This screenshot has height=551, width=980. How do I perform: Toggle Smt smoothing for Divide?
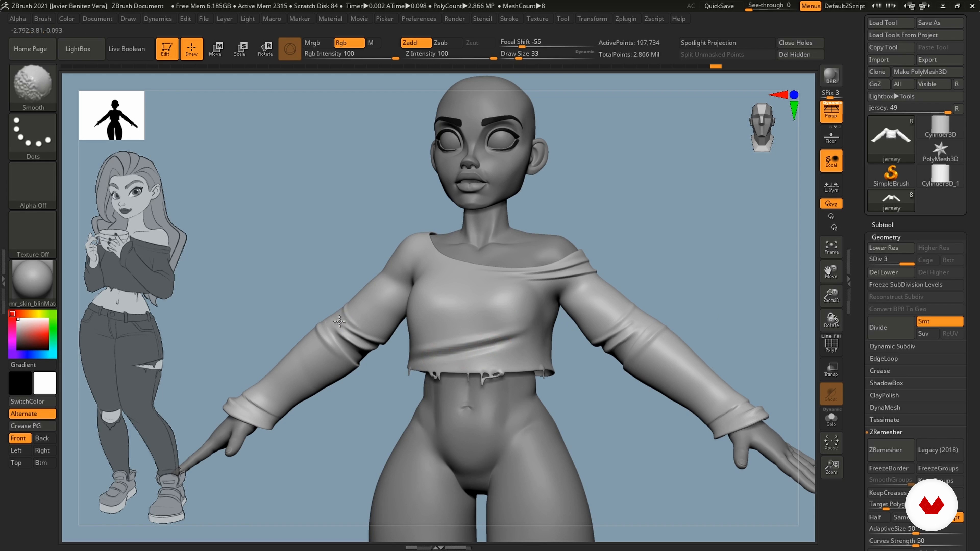coord(940,321)
